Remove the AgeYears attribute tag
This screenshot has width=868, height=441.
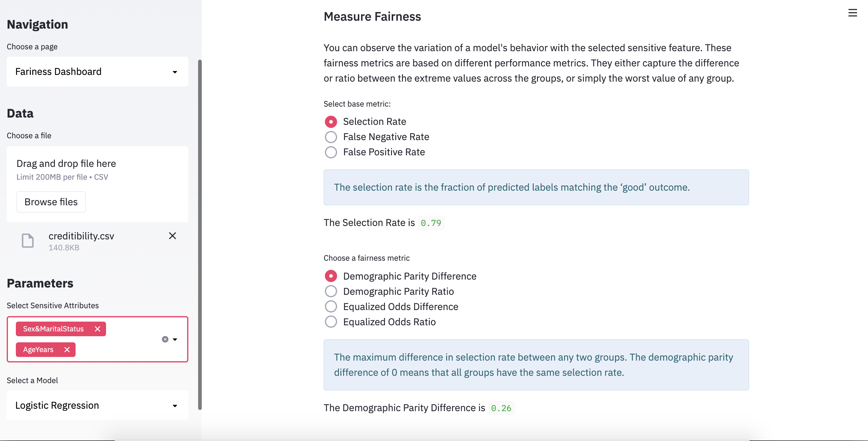point(67,349)
